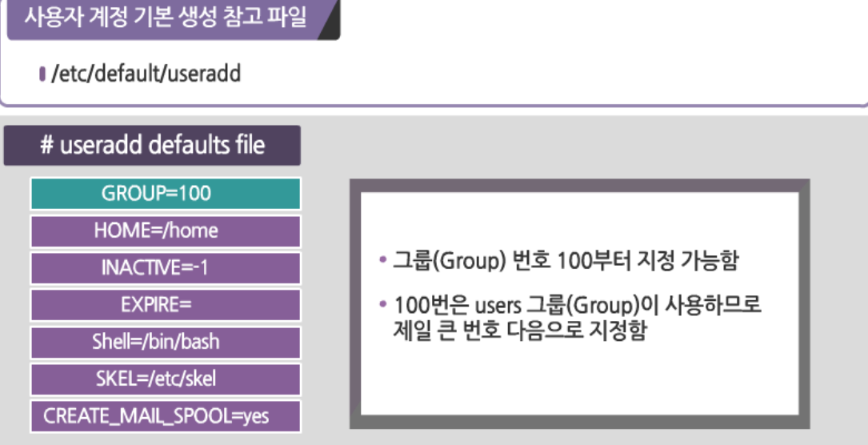This screenshot has width=868, height=445.
Task: Select the GROUP=100 entry
Action: pyautogui.click(x=166, y=193)
